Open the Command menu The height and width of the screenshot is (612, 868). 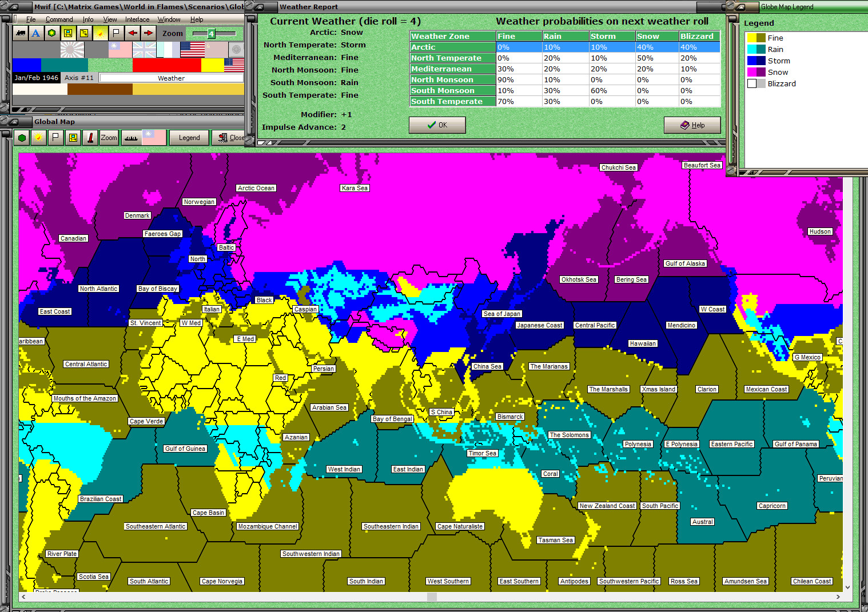click(59, 19)
